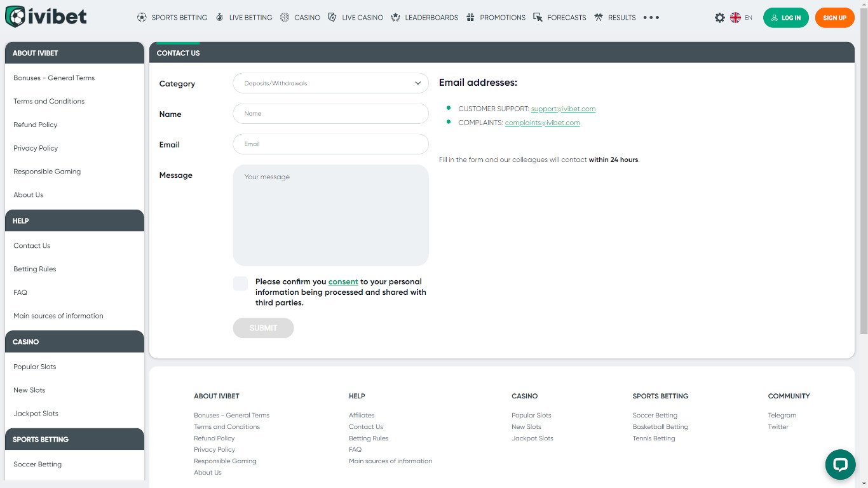Click the soccer ball Sports Betting icon
This screenshot has width=868, height=488.
click(x=142, y=17)
